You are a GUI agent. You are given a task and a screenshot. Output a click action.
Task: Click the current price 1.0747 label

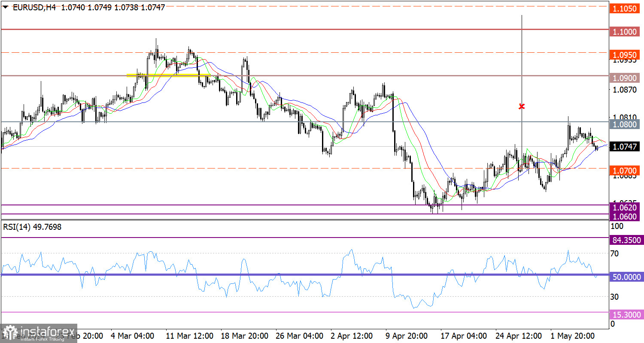pyautogui.click(x=624, y=147)
